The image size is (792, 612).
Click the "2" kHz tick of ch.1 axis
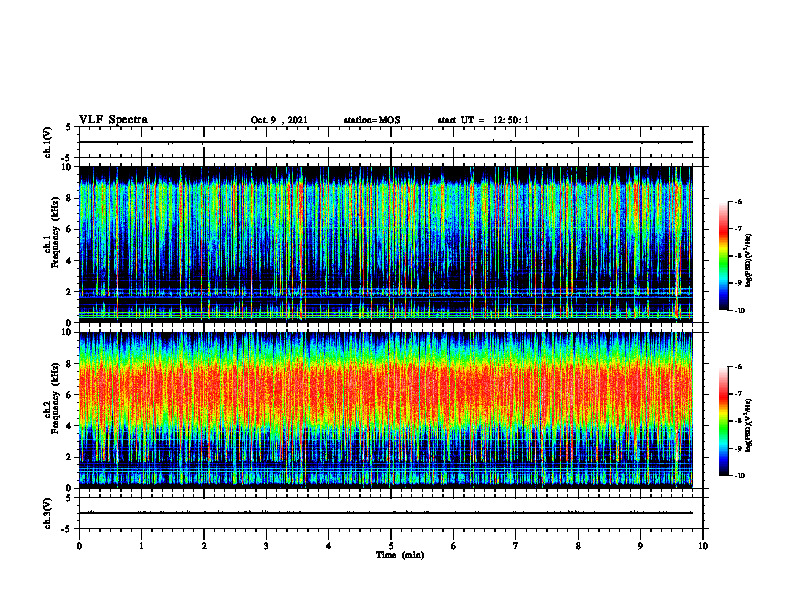(69, 291)
